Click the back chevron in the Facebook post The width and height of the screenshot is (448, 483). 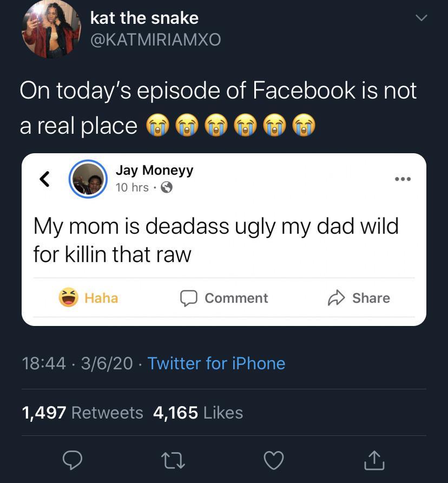click(x=45, y=179)
